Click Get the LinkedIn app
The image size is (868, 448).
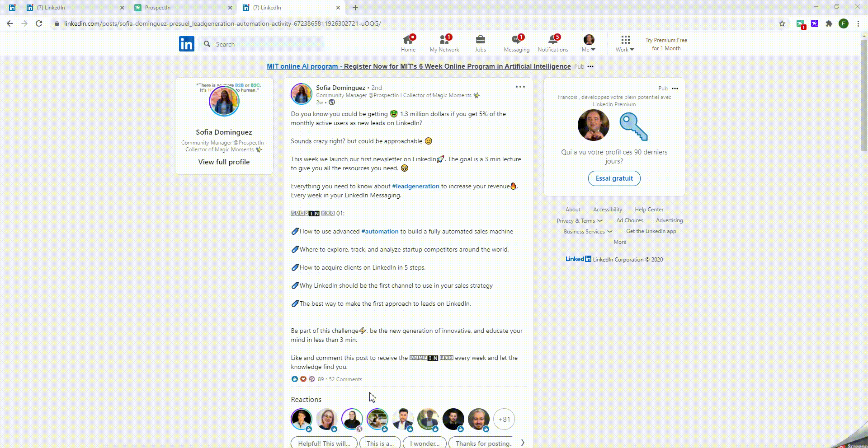click(x=651, y=231)
